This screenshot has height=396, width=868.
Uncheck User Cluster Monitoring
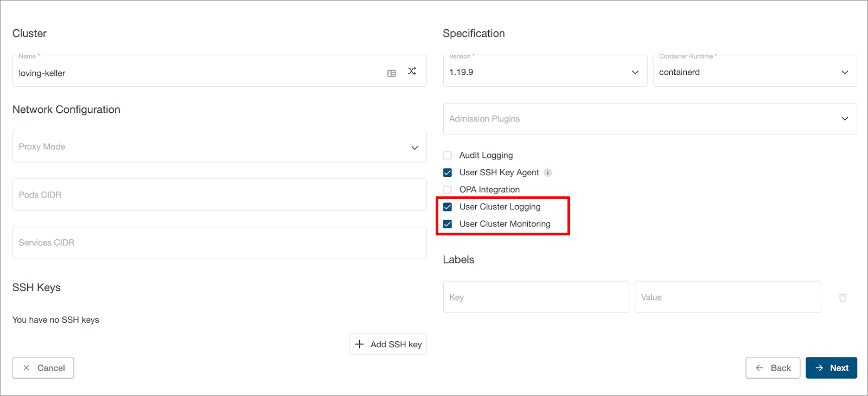tap(448, 224)
